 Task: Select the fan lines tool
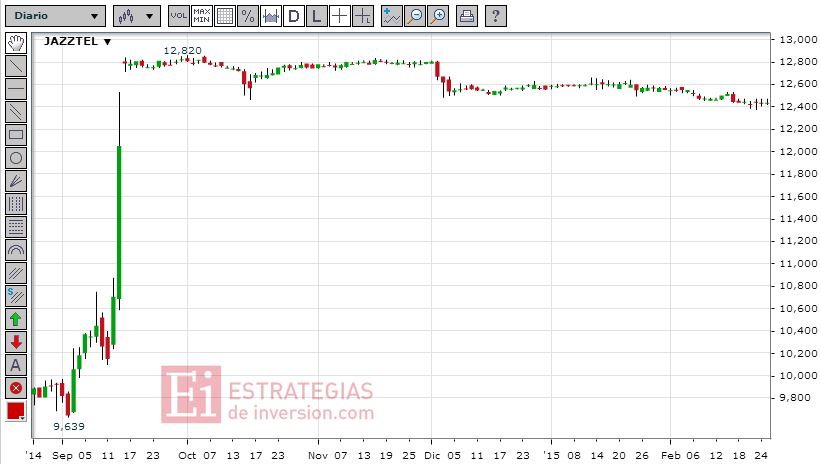click(16, 181)
